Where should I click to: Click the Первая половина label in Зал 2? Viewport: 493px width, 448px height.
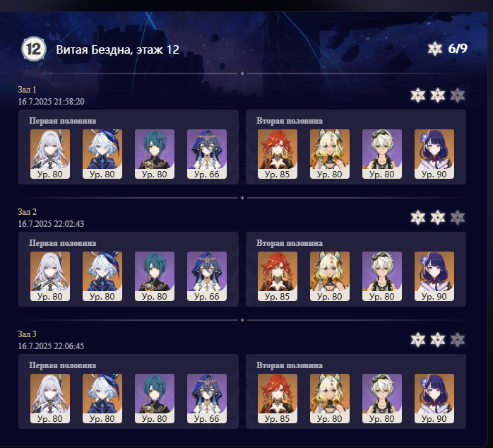coord(63,243)
